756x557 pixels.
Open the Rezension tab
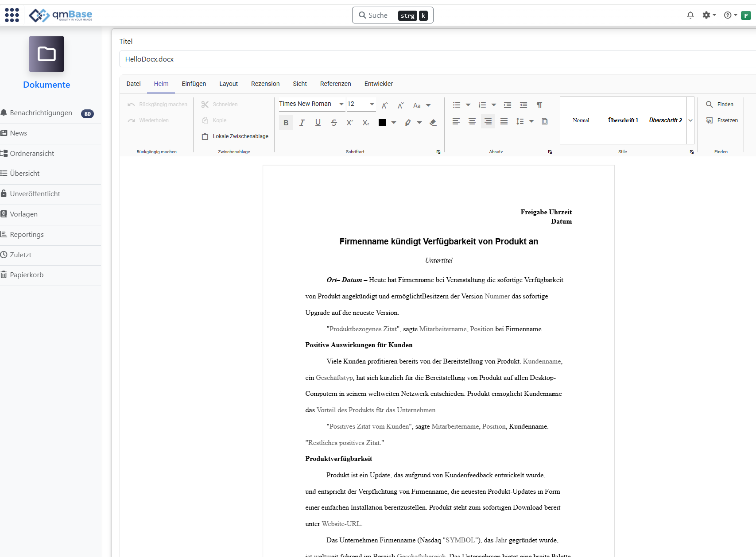[265, 84]
